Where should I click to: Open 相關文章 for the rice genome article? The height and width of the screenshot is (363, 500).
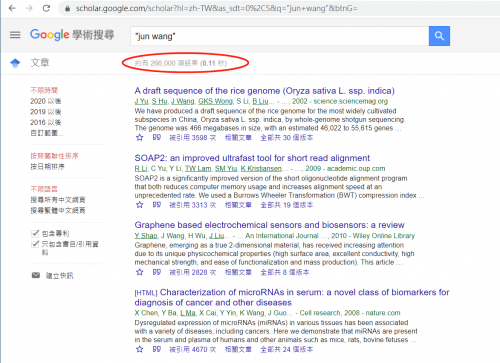click(x=238, y=137)
